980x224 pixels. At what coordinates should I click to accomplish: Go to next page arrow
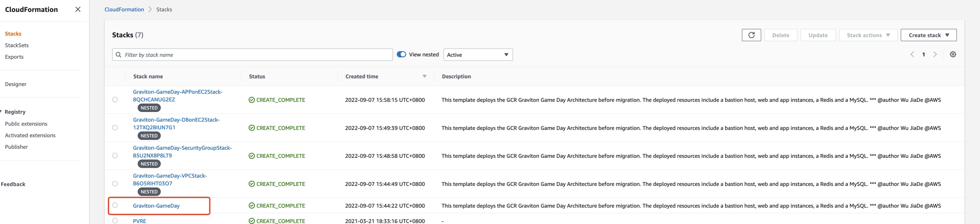(935, 55)
